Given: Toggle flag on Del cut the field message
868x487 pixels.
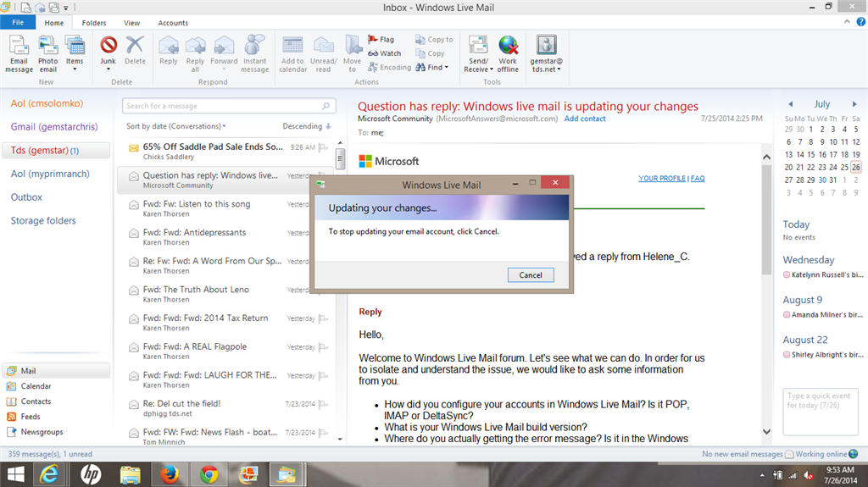Looking at the screenshot, I should point(323,405).
